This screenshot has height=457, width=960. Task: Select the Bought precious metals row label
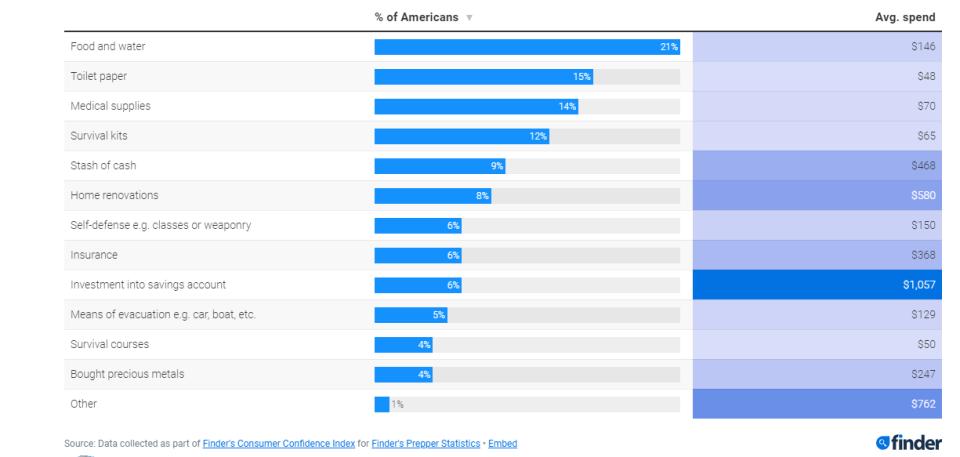coord(127,374)
